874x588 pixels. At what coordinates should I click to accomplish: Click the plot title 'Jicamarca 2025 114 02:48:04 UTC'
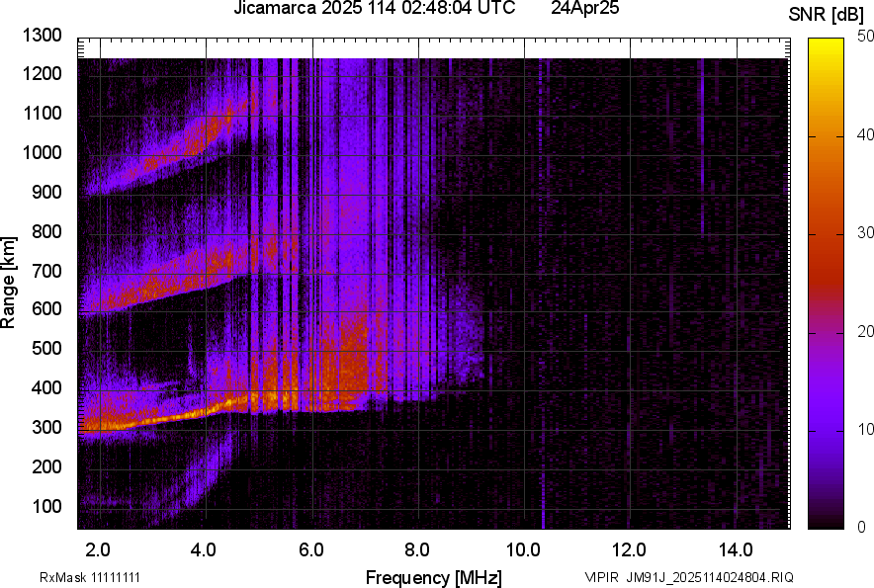point(374,8)
